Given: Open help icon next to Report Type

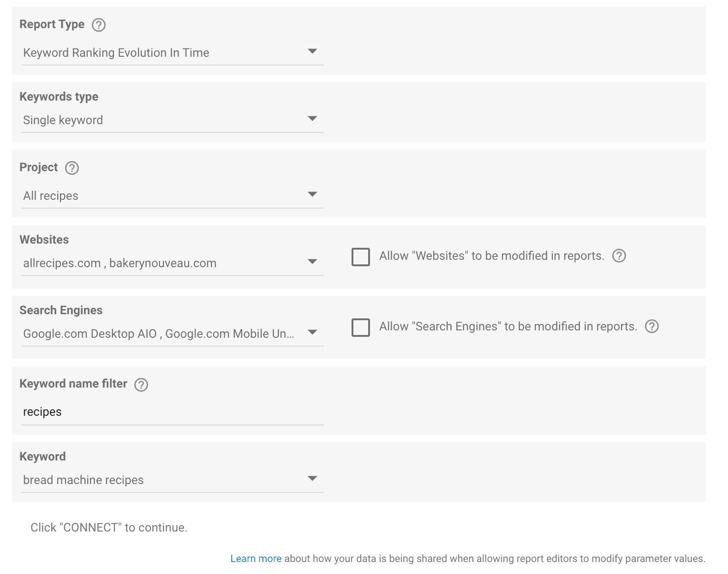Looking at the screenshot, I should (99, 25).
